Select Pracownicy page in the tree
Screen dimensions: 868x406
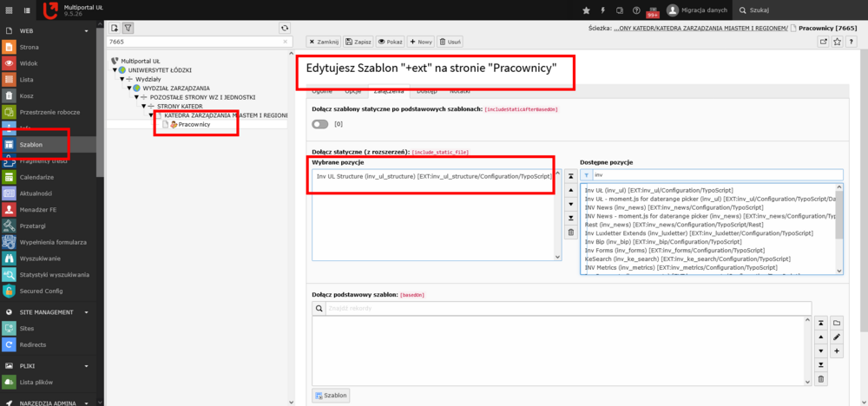[194, 124]
